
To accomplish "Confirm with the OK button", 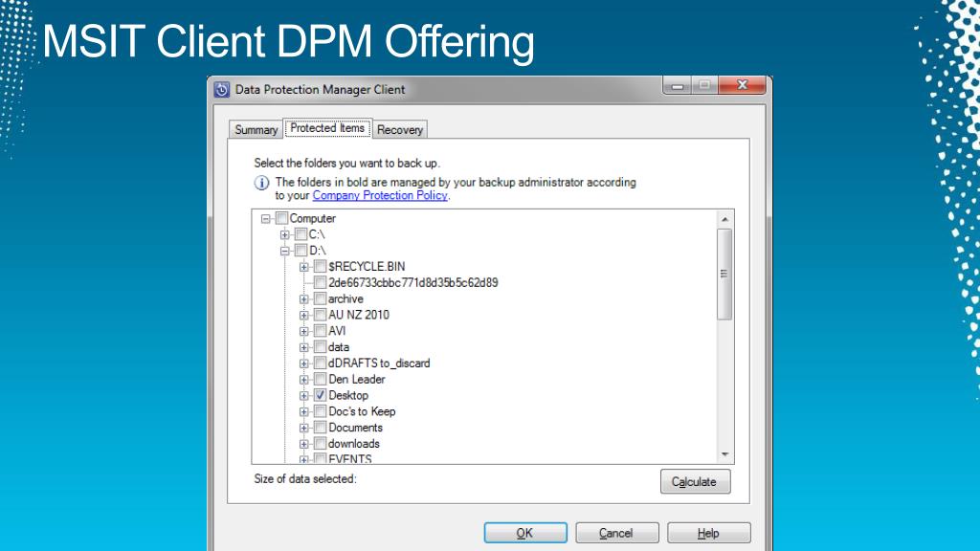I will tap(525, 533).
